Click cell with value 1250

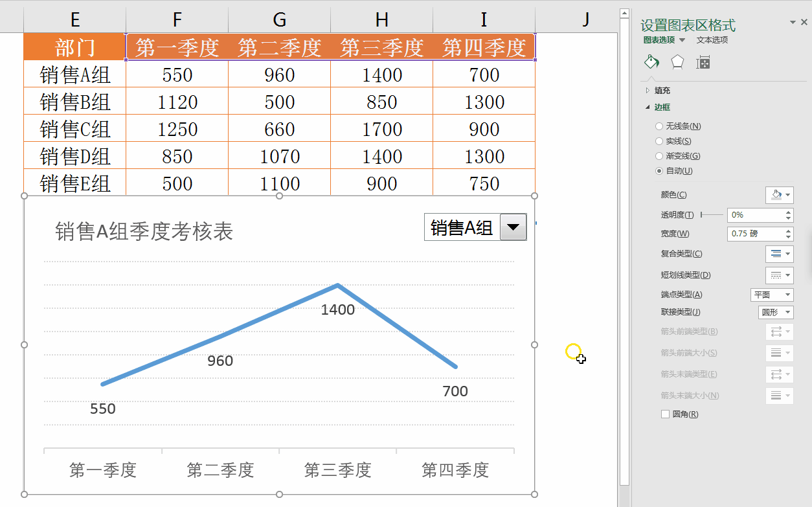point(177,129)
